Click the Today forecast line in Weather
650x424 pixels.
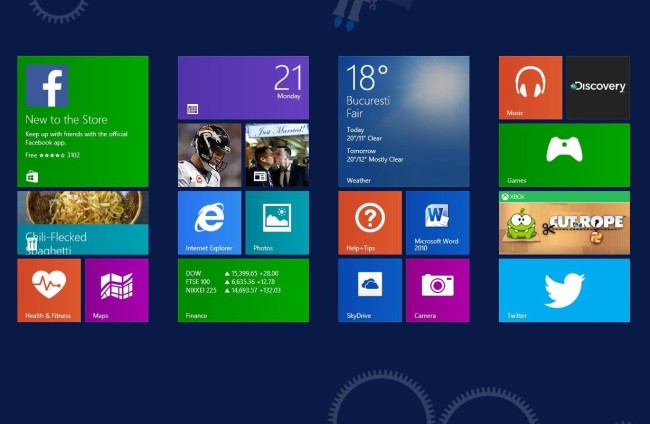coord(364,134)
